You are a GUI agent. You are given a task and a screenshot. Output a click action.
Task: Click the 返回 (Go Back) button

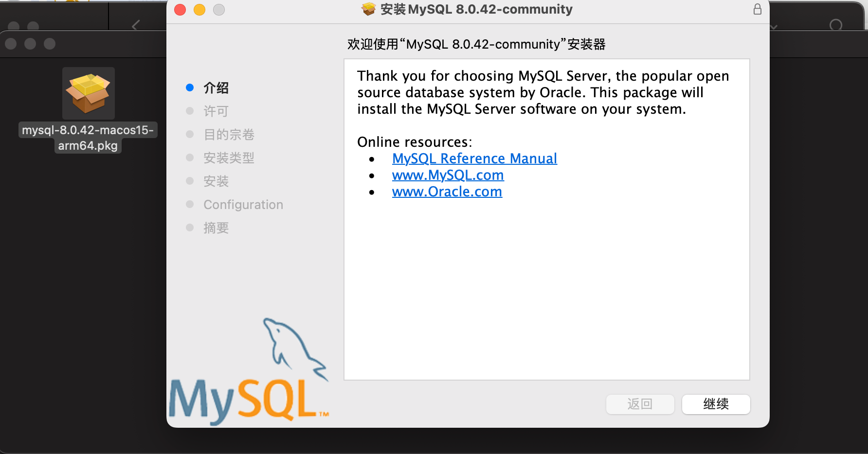(640, 404)
